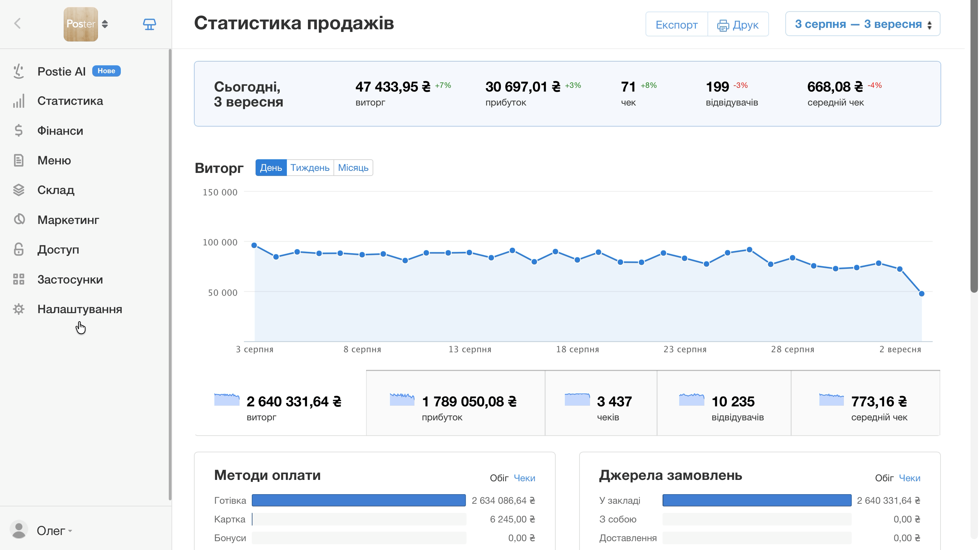Switch Методи оплати to Чеки
The image size is (980, 550).
tap(524, 478)
